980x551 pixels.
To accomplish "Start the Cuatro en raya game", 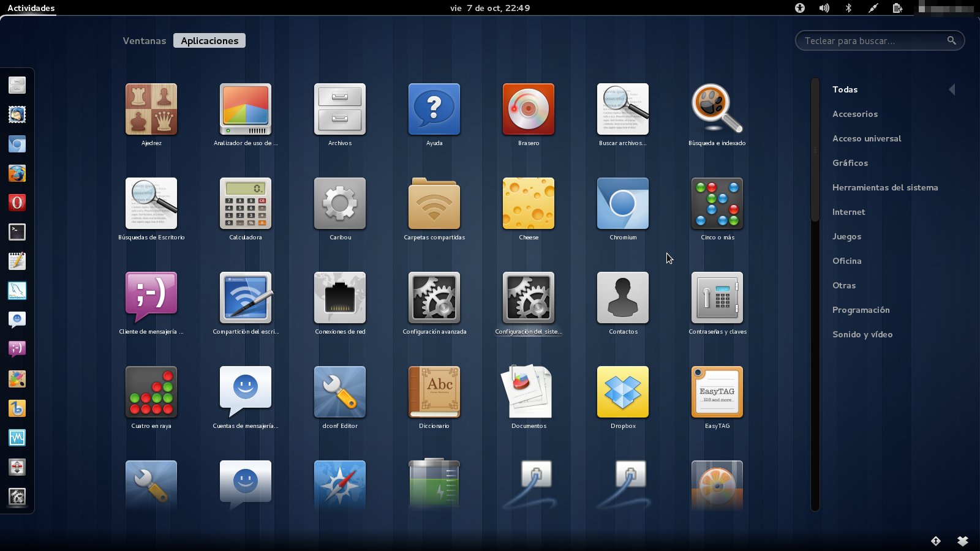I will click(x=151, y=392).
